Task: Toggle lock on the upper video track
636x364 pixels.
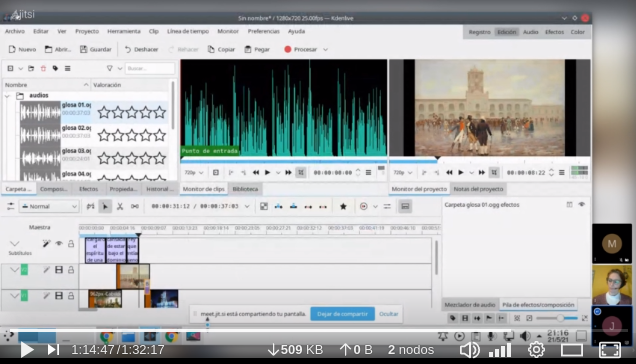Action: (x=71, y=270)
